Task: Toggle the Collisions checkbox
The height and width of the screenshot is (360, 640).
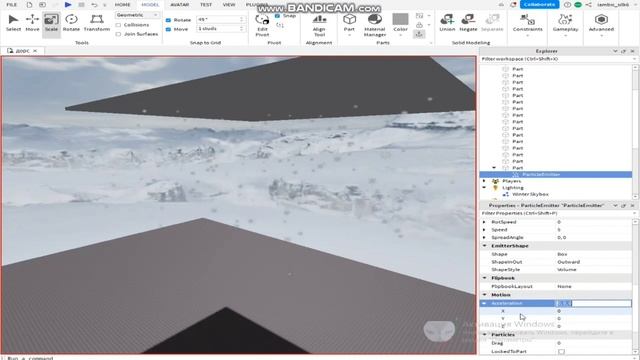Action: pyautogui.click(x=118, y=25)
